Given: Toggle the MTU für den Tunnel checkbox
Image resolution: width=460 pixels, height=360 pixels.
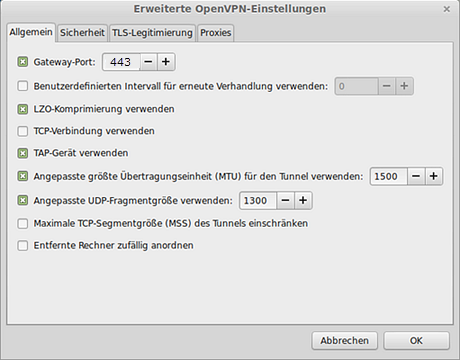Looking at the screenshot, I should (23, 176).
